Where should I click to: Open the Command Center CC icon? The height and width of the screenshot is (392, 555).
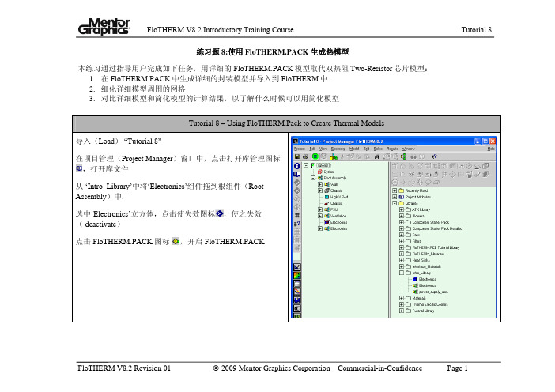pyautogui.click(x=297, y=308)
